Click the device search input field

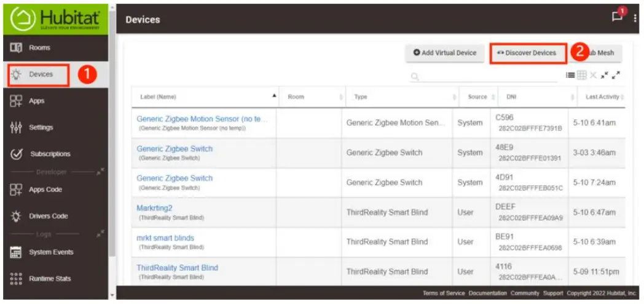pos(485,76)
